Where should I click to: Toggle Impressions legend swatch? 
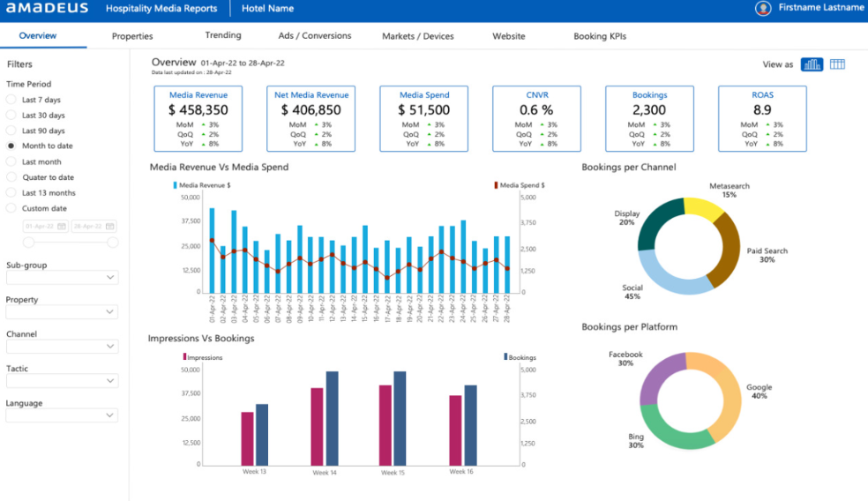pyautogui.click(x=184, y=357)
